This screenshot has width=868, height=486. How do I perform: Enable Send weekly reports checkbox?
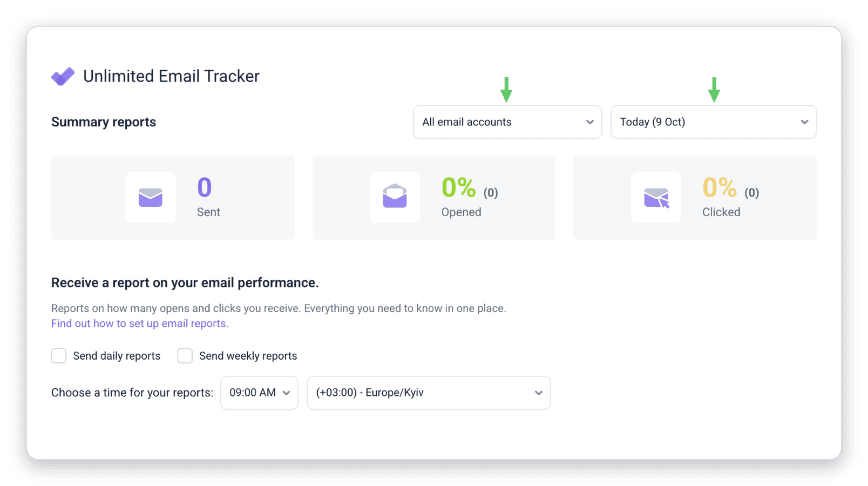click(x=185, y=356)
